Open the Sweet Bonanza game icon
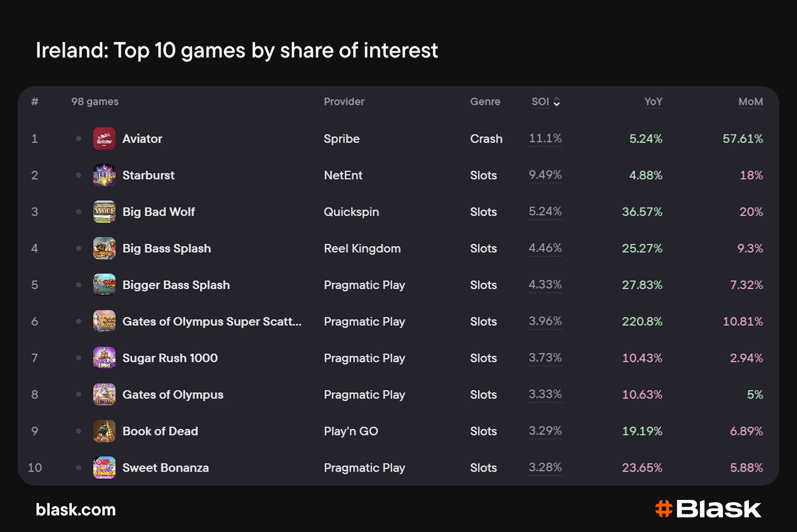 (x=104, y=467)
